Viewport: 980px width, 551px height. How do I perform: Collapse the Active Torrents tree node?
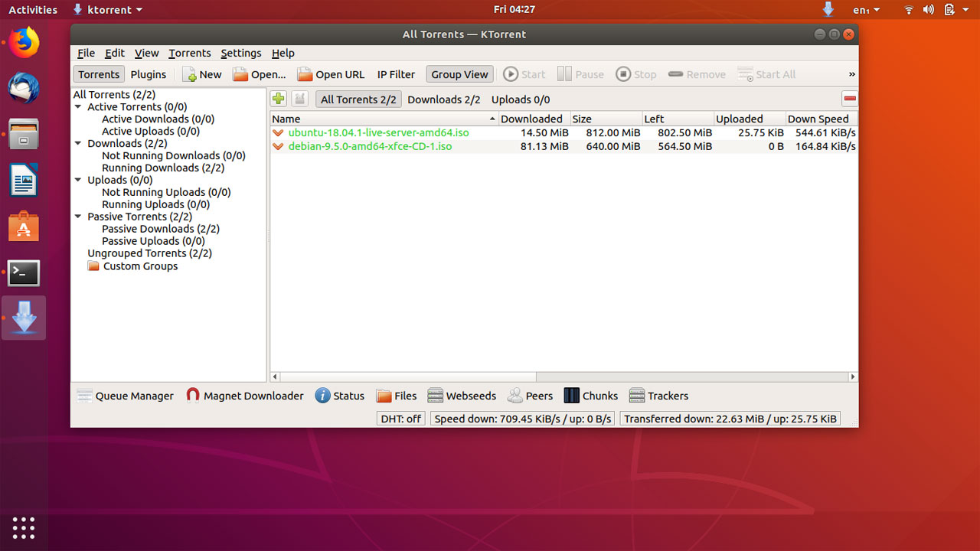78,107
